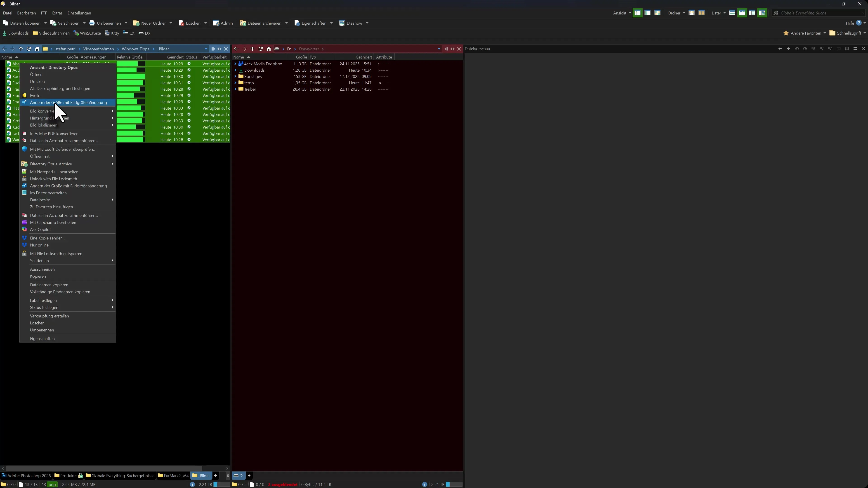
Task: Go up one level in right pane
Action: click(x=252, y=49)
